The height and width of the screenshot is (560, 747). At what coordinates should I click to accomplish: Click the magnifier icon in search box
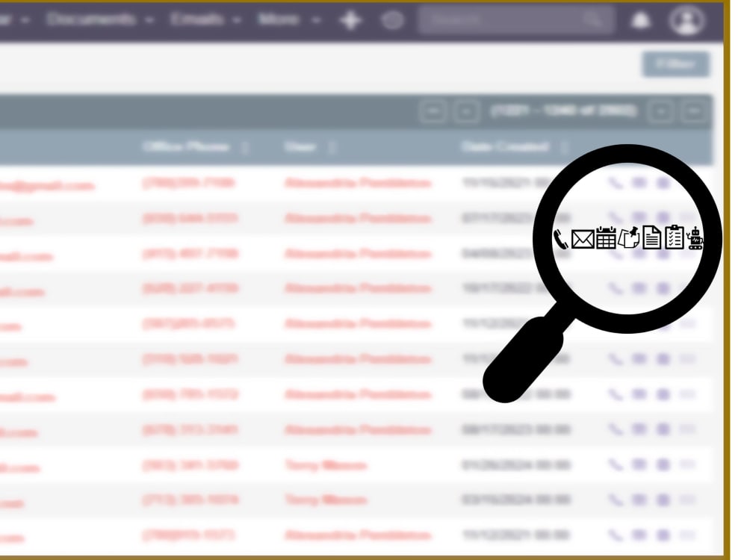(x=592, y=20)
